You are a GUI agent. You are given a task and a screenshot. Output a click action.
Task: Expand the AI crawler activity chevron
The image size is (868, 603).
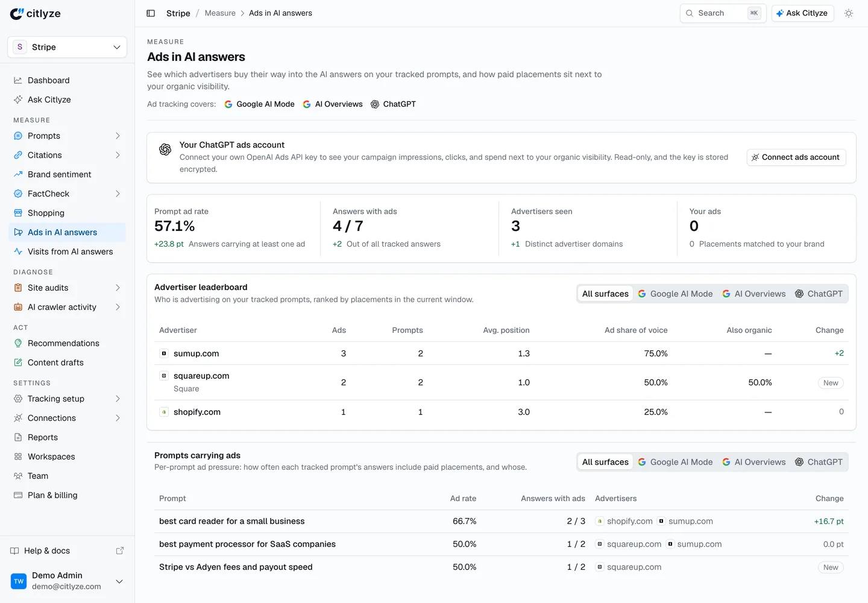[118, 307]
